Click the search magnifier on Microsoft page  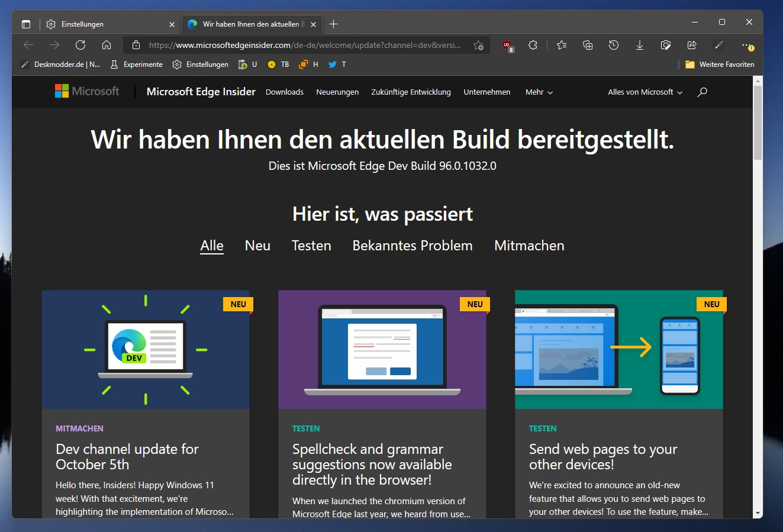(x=703, y=92)
